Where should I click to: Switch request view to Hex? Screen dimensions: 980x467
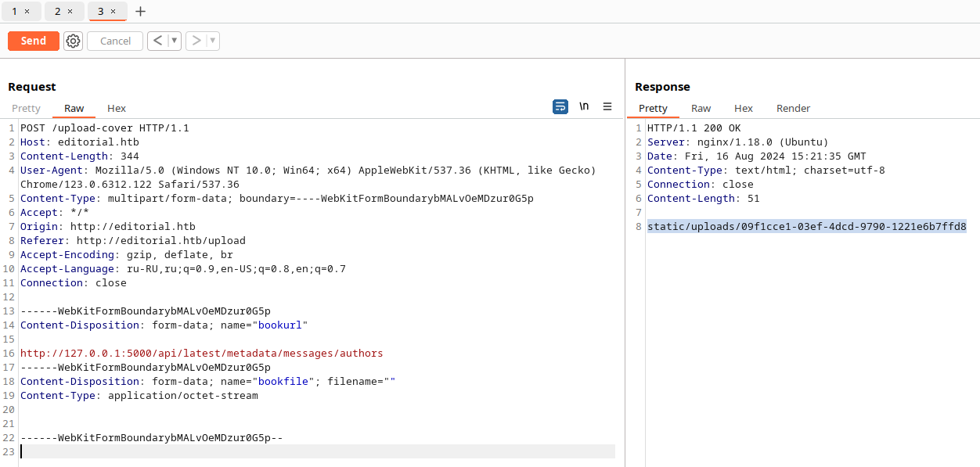point(117,108)
